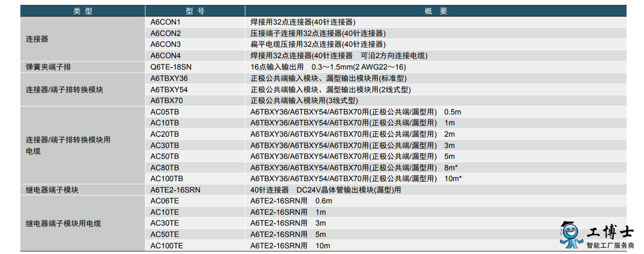Click the A6TBXY36 model cell
The width and height of the screenshot is (644, 254).
tap(195, 79)
